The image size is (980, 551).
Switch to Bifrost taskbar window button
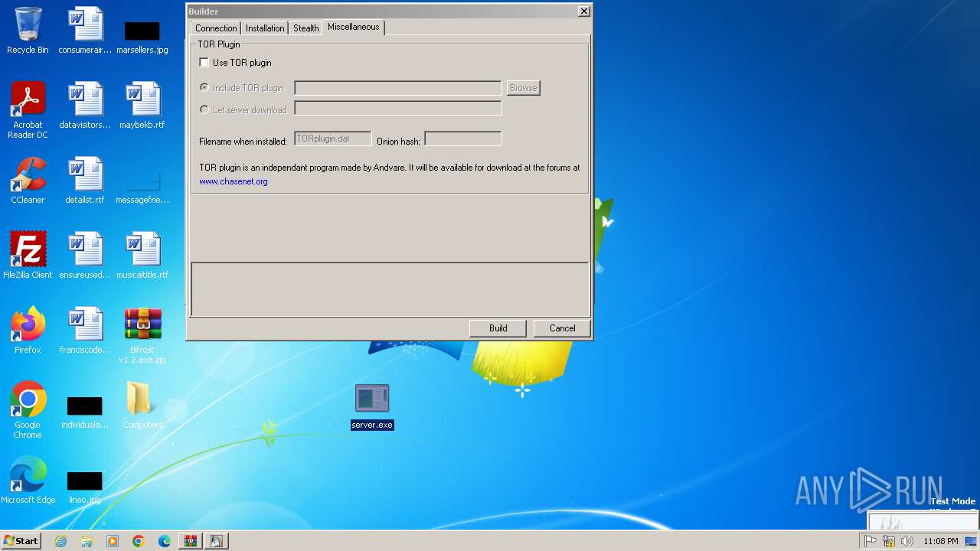217,541
